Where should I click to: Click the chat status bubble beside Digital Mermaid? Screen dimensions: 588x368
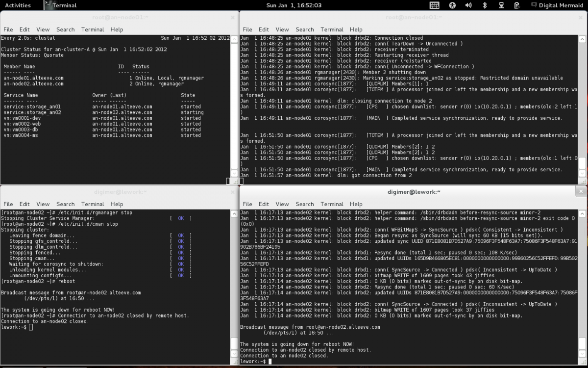pyautogui.click(x=534, y=5)
